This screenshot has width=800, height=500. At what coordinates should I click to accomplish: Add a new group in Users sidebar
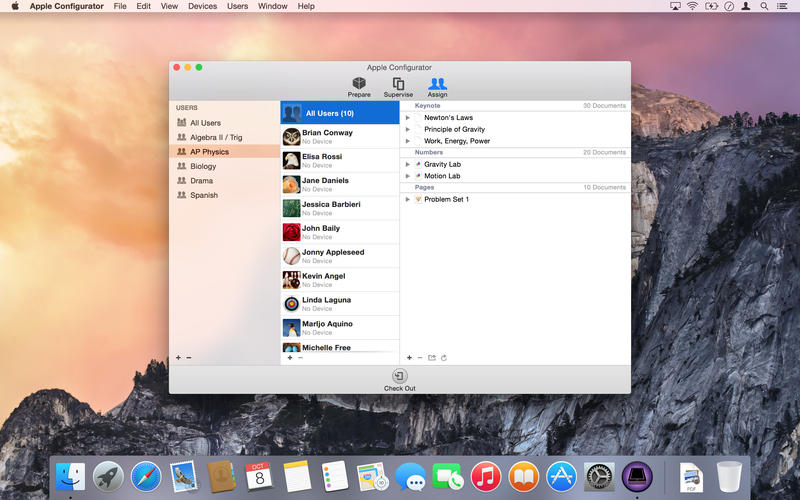pos(178,357)
